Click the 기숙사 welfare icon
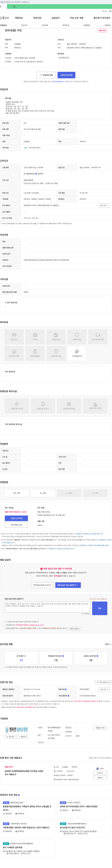This screenshot has width=112, height=868. pos(35,337)
